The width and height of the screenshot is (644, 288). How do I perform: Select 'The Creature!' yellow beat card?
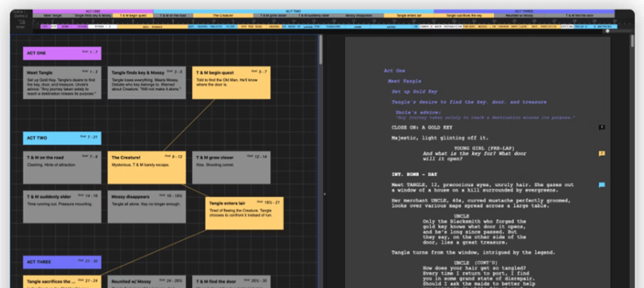click(x=146, y=167)
